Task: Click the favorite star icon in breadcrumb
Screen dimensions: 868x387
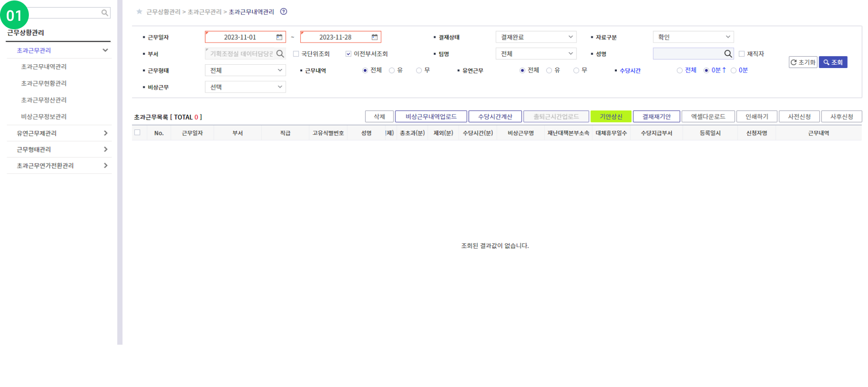Action: (x=139, y=12)
